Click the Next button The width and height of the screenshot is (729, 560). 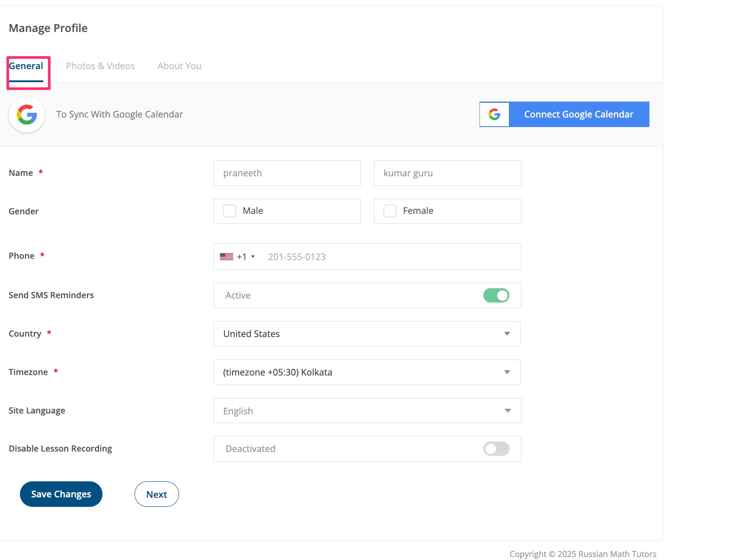click(157, 494)
